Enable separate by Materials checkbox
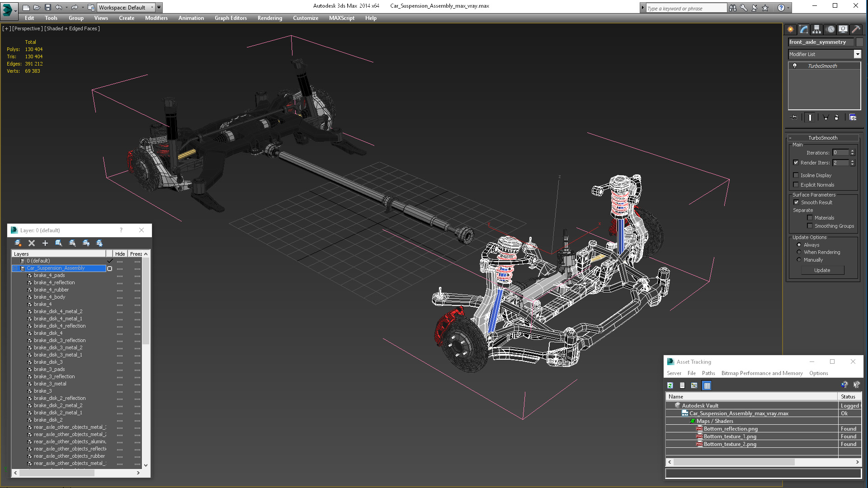The height and width of the screenshot is (488, 868). [x=810, y=218]
